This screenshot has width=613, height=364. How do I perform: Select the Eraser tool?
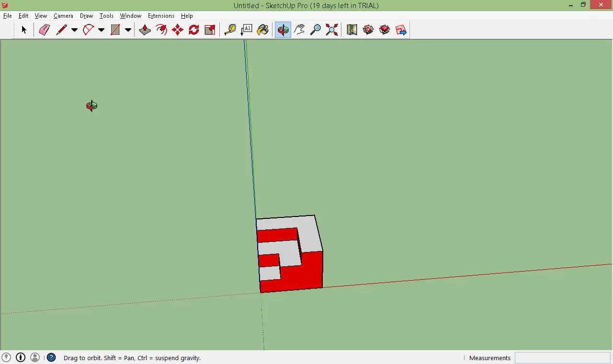pyautogui.click(x=45, y=30)
